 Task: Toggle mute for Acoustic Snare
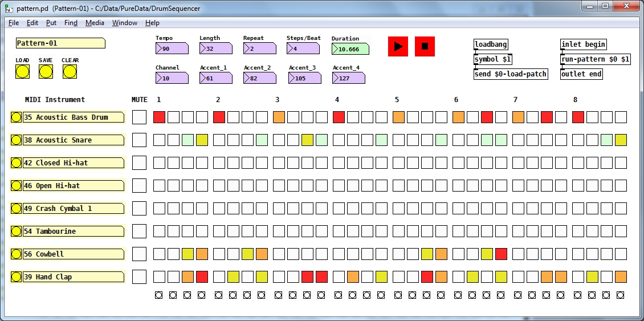click(x=139, y=140)
